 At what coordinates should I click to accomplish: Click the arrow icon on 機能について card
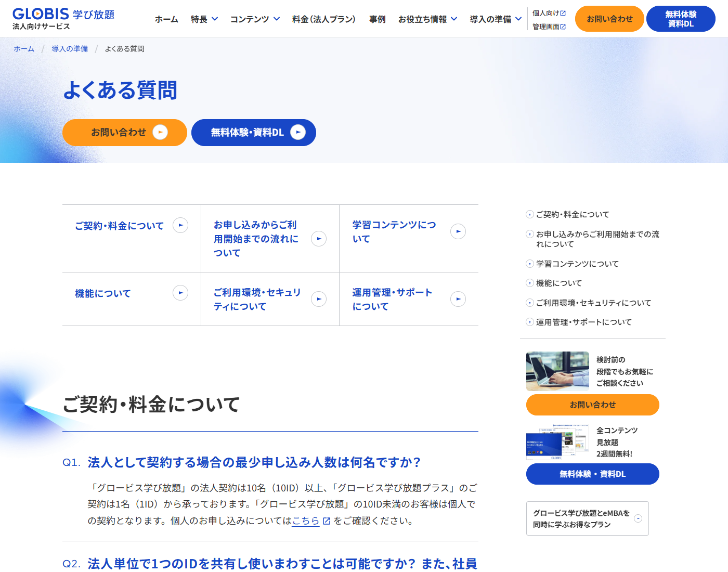180,293
